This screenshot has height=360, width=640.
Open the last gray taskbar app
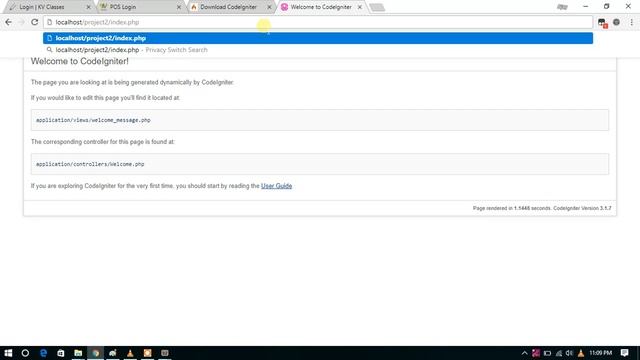pos(165,353)
